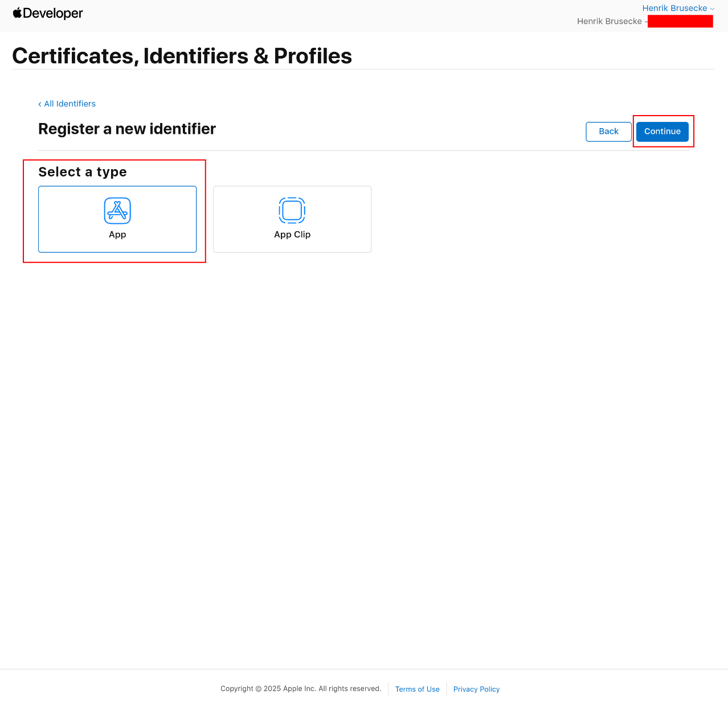
Task: Click the Certificates, Identifiers & Profiles heading
Action: pos(182,56)
